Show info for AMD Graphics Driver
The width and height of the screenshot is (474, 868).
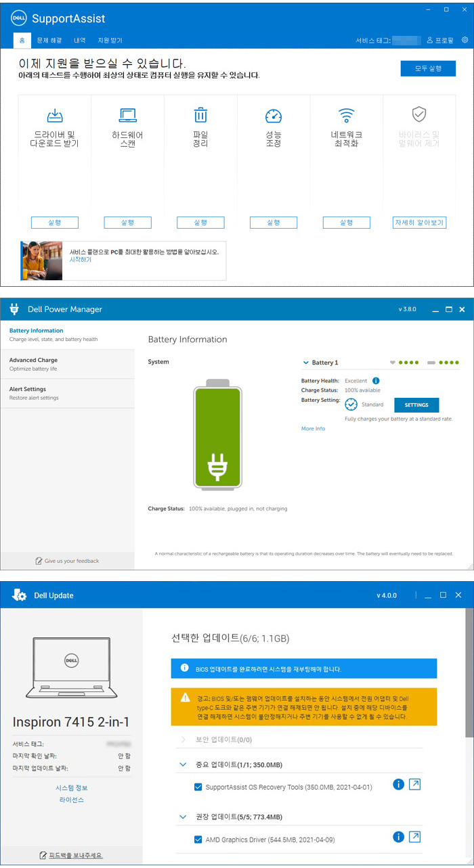tap(399, 837)
